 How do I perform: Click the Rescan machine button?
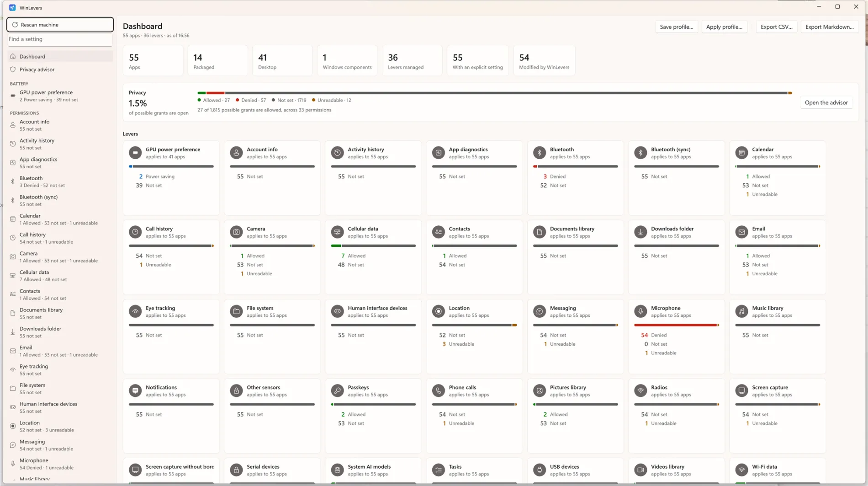[x=60, y=25]
